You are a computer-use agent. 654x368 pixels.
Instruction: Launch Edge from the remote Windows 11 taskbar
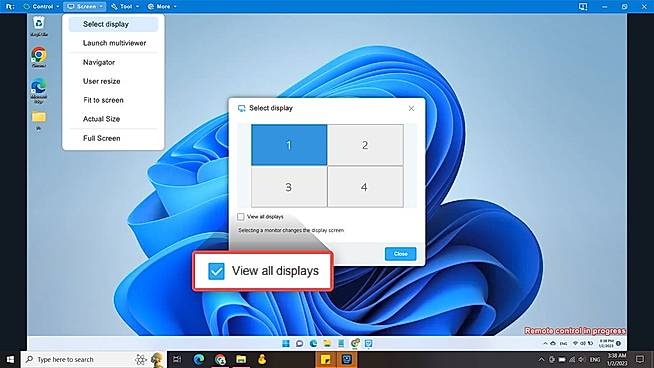click(x=313, y=343)
